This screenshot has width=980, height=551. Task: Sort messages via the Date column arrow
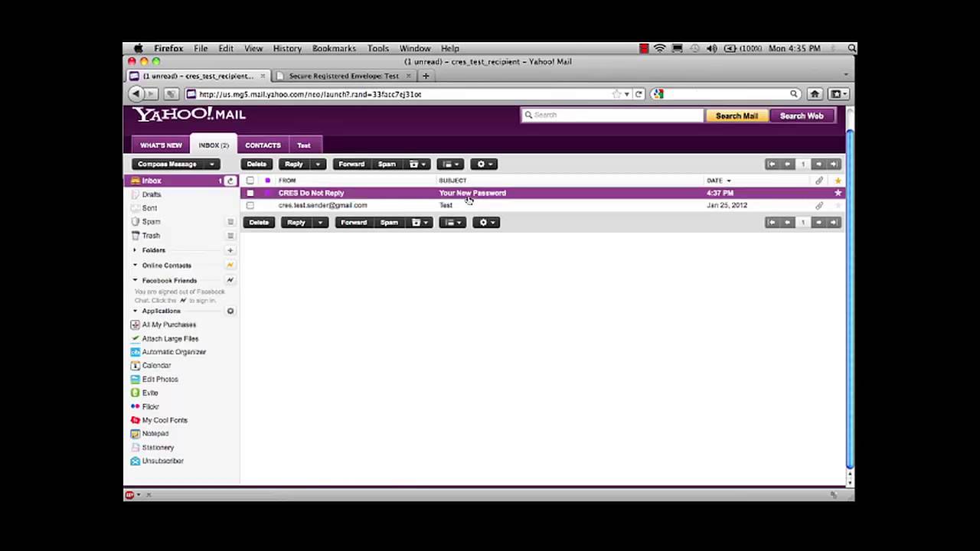coord(728,181)
